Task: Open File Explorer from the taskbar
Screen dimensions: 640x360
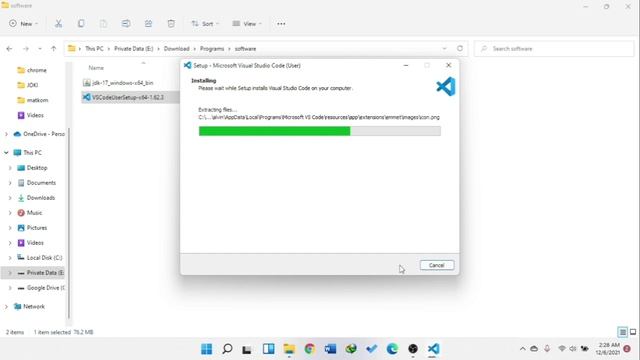Action: [x=289, y=349]
